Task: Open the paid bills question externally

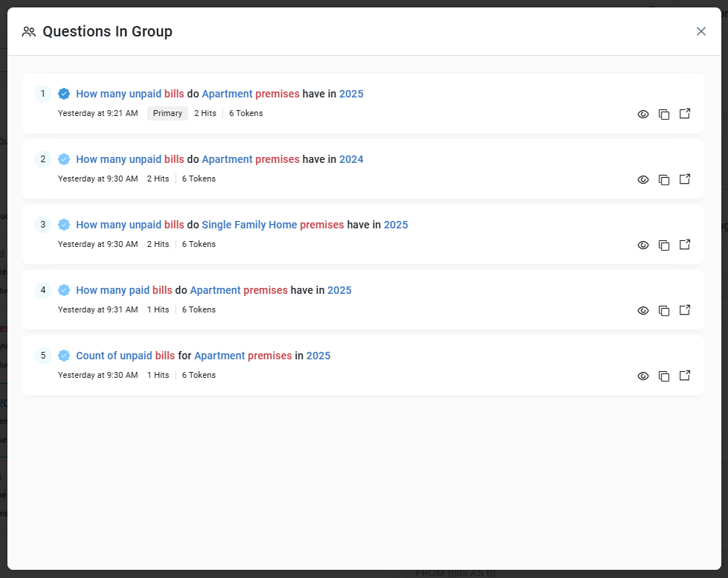Action: (x=685, y=310)
